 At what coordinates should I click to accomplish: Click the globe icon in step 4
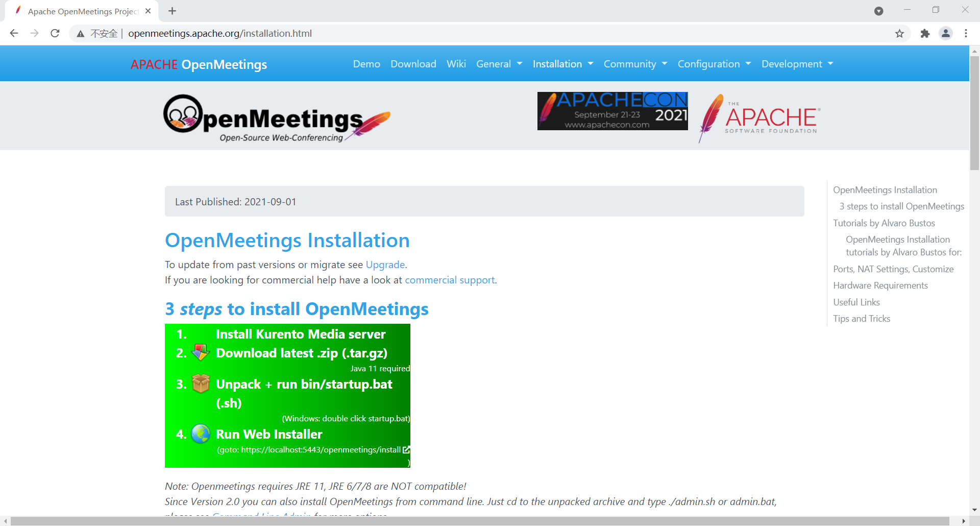(201, 434)
